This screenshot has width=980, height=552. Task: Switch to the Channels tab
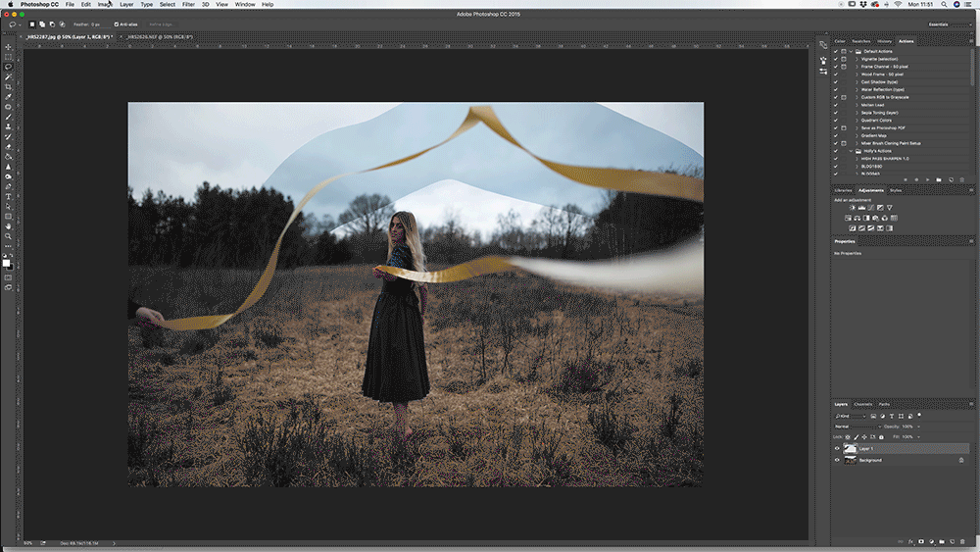click(862, 404)
